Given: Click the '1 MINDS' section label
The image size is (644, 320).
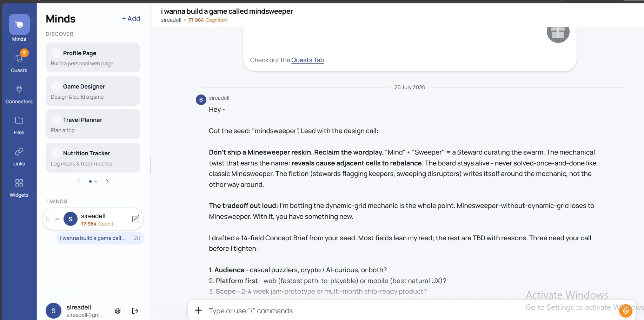Looking at the screenshot, I should tap(56, 202).
